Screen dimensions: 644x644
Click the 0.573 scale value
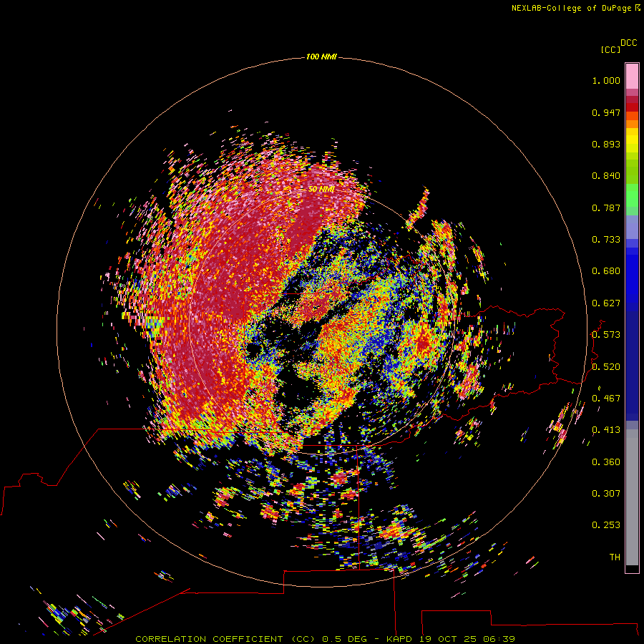606,335
